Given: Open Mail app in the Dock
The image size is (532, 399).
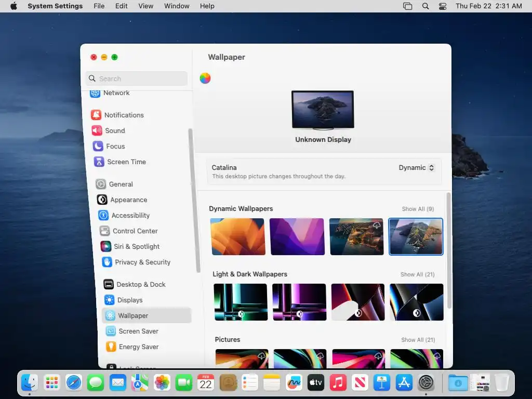Looking at the screenshot, I should [x=118, y=383].
